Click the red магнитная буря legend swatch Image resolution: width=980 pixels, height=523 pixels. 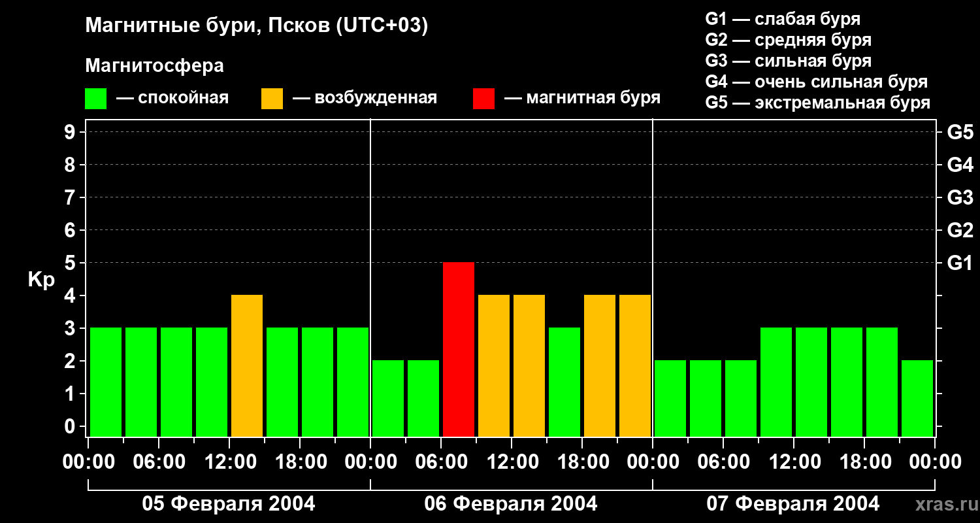[483, 99]
